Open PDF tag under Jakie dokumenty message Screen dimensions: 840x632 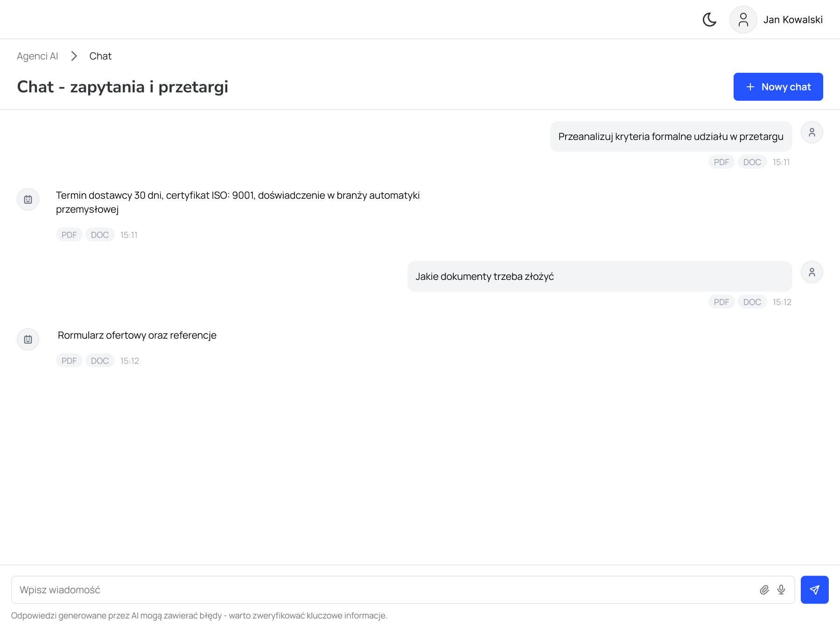[721, 302]
